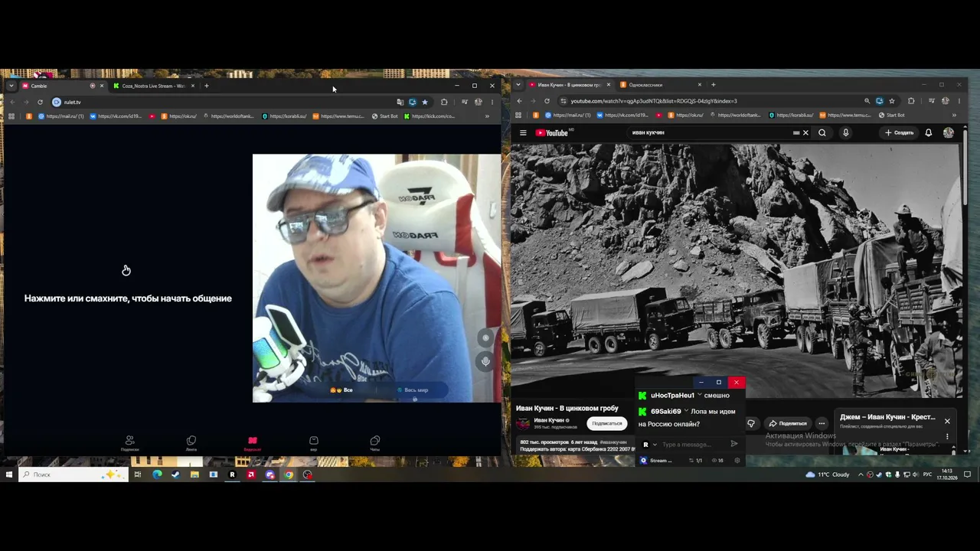
Task: Switch to the Coza_Nostra Live Stream tab
Action: [154, 86]
